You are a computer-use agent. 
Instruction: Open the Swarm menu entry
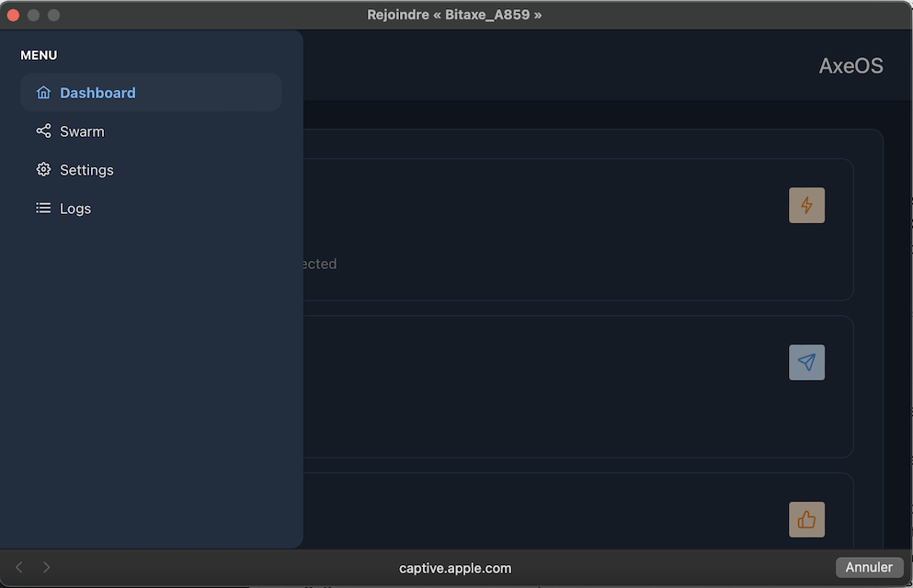(x=82, y=131)
